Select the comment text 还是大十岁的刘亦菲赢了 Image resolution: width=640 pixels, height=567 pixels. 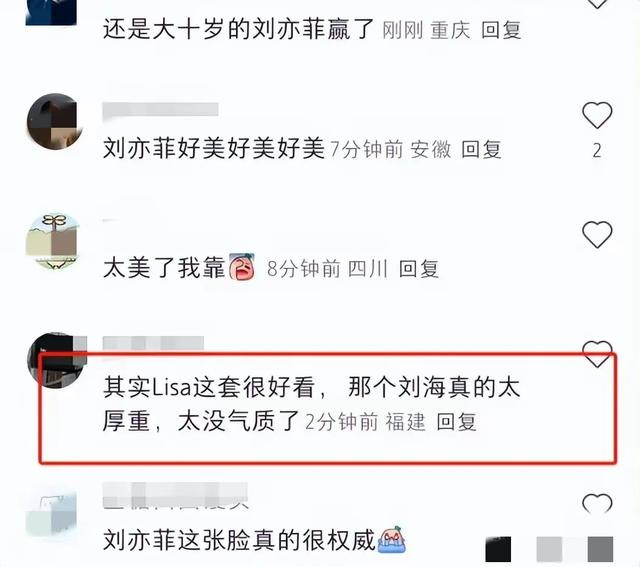(x=238, y=29)
